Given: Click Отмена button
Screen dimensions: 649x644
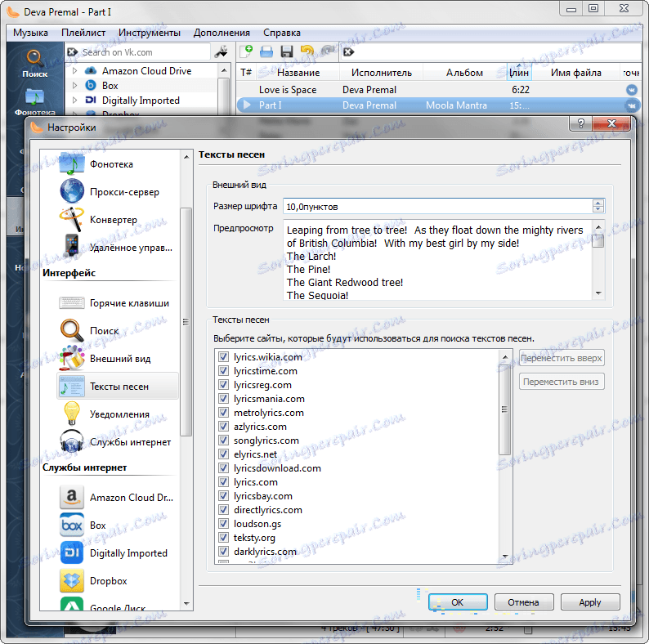Looking at the screenshot, I should (524, 602).
